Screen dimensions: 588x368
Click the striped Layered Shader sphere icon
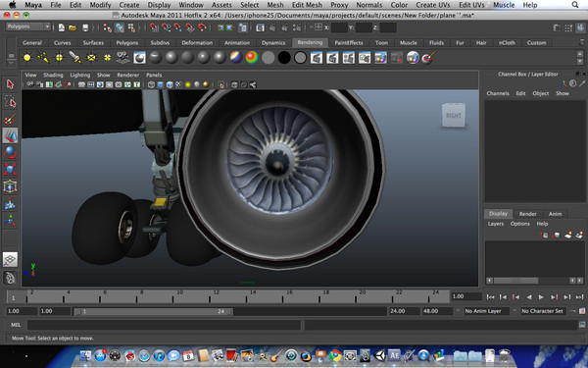[x=236, y=58]
